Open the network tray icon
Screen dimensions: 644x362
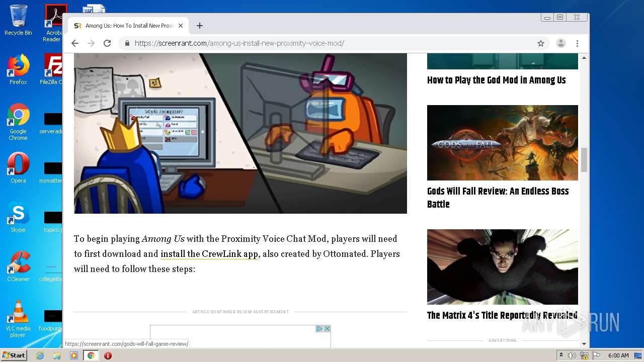point(584,355)
